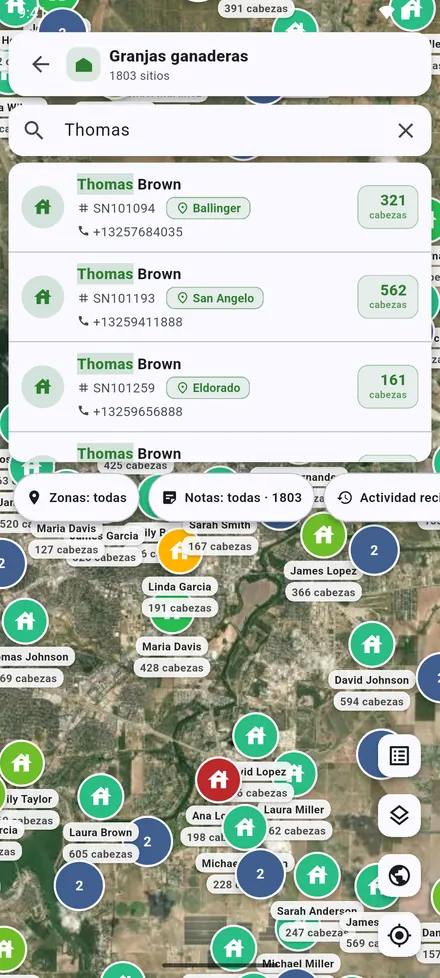The image size is (440, 978).
Task: Select James Lopez farm marker
Action: pos(323,535)
